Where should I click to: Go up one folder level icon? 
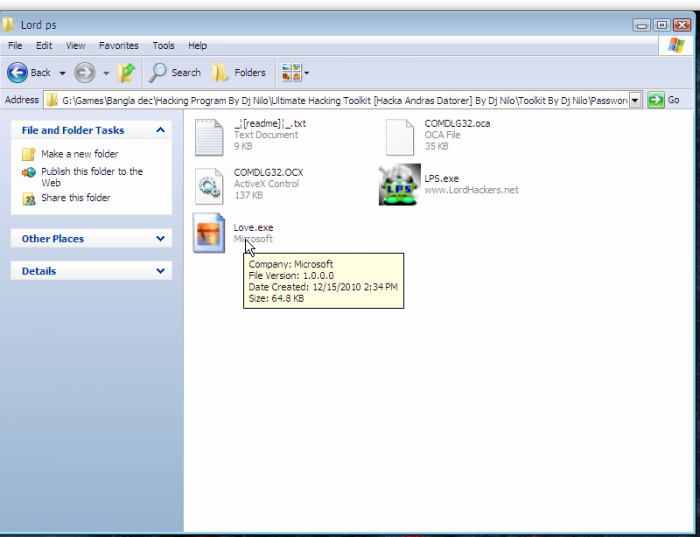pos(126,72)
